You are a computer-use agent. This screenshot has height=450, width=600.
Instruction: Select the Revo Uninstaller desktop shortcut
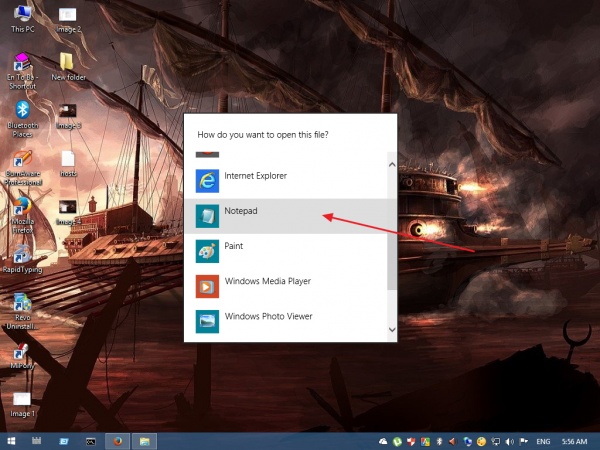(21, 305)
